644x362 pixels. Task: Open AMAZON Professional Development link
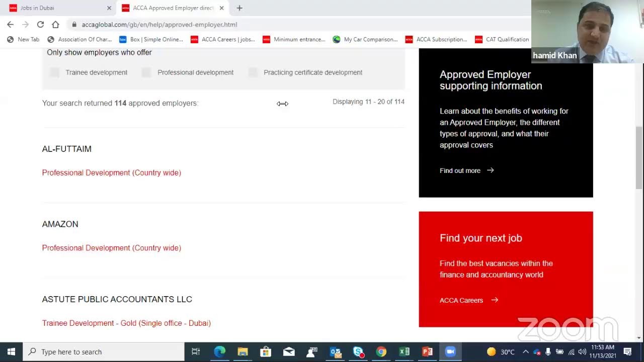(112, 248)
